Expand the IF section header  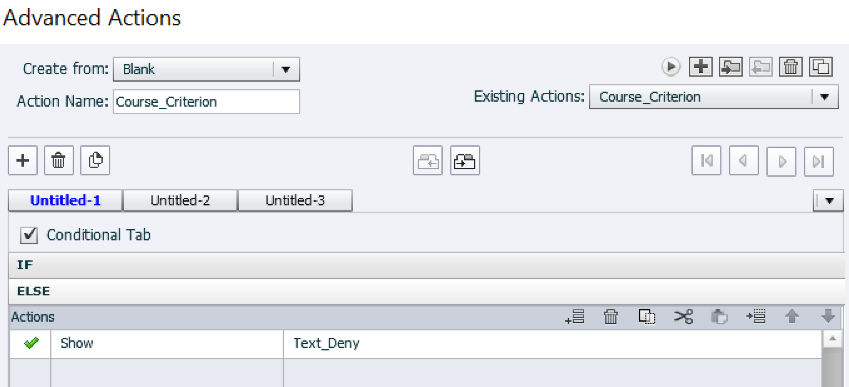(x=427, y=265)
